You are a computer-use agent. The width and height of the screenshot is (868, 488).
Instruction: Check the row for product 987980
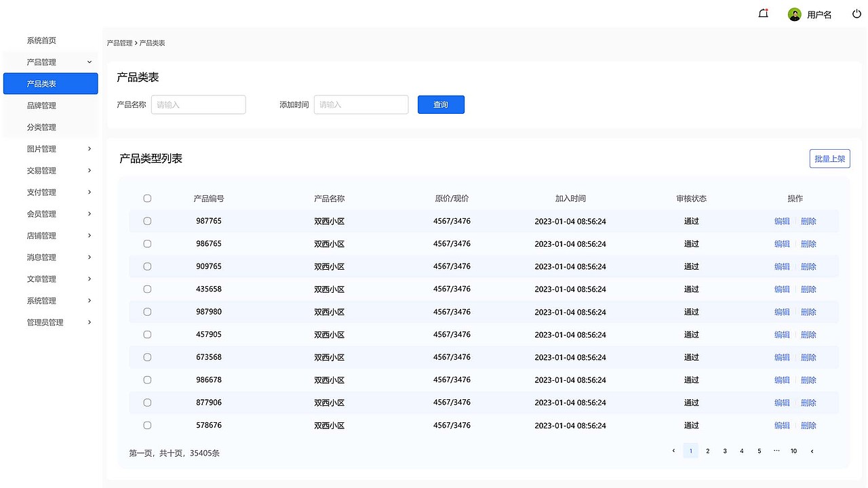[x=147, y=312]
